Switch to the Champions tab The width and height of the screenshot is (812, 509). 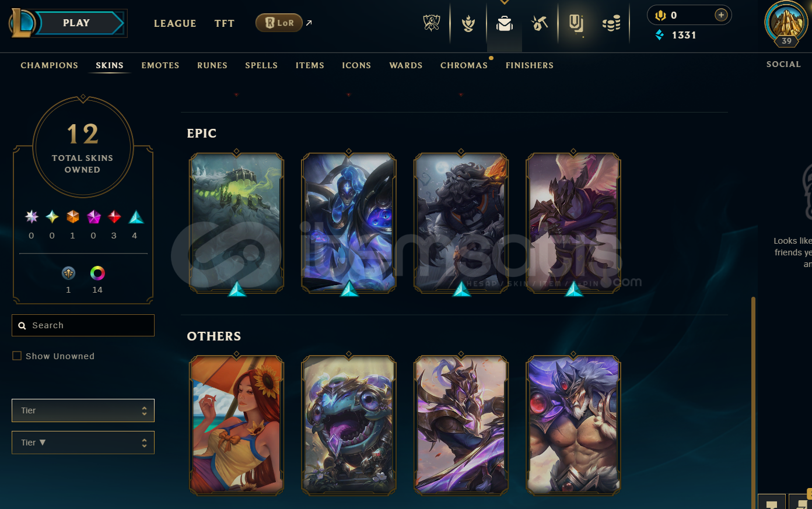click(x=50, y=65)
